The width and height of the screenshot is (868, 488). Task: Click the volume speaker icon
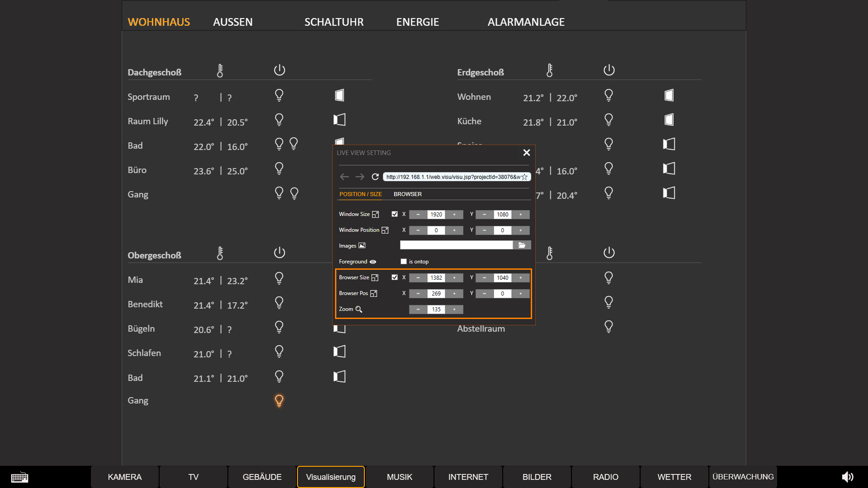point(847,477)
